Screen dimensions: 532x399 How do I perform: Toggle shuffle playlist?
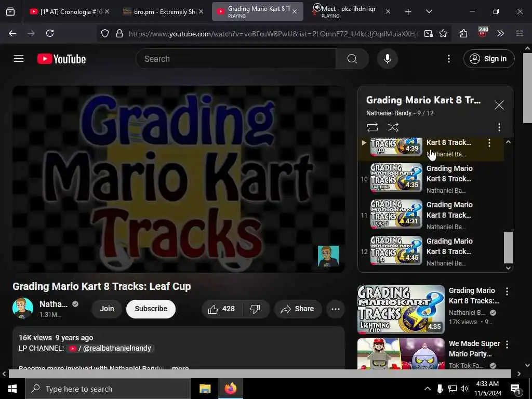[x=393, y=127]
